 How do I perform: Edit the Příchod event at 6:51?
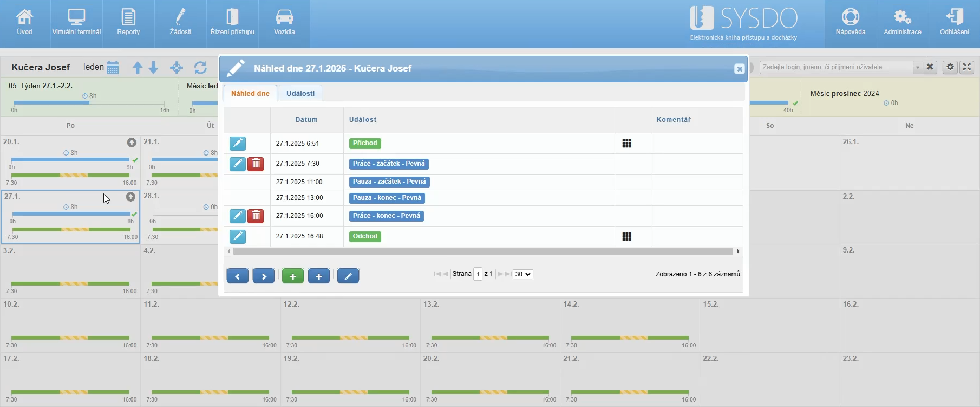[x=238, y=144]
